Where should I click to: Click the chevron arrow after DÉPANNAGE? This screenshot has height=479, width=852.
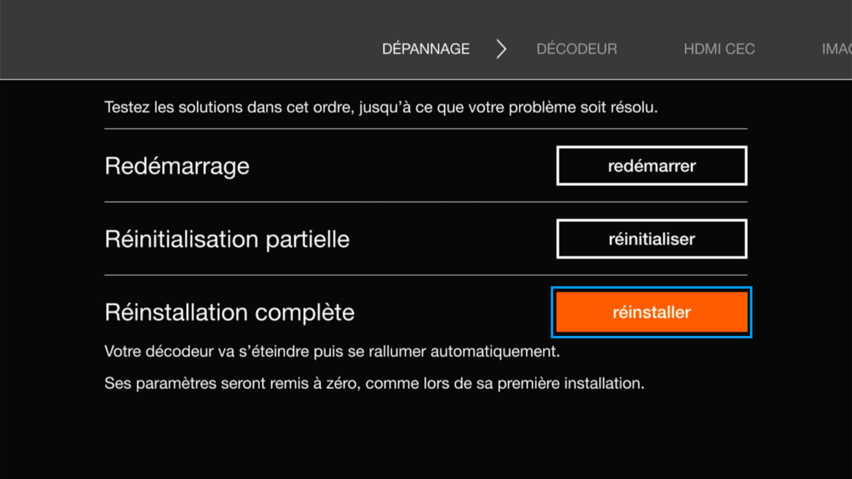501,49
